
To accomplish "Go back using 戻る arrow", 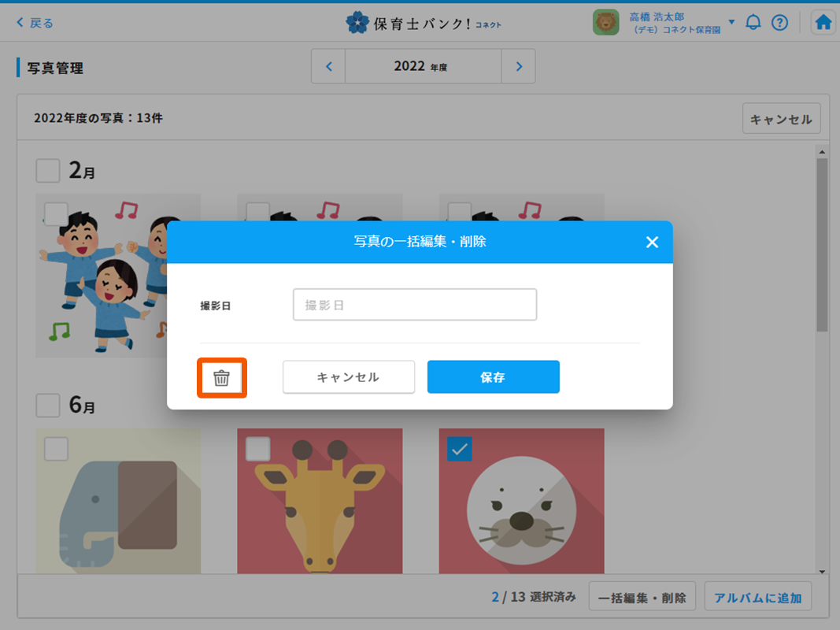I will point(35,23).
